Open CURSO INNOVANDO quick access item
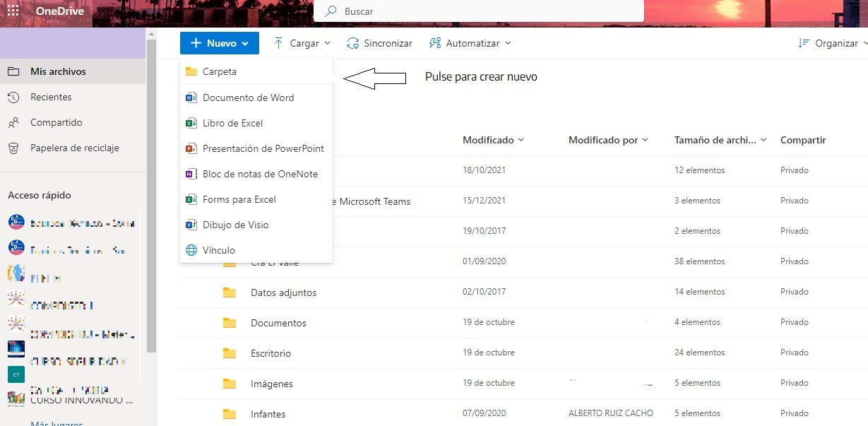Screen dimensions: 868x426 tap(81, 401)
